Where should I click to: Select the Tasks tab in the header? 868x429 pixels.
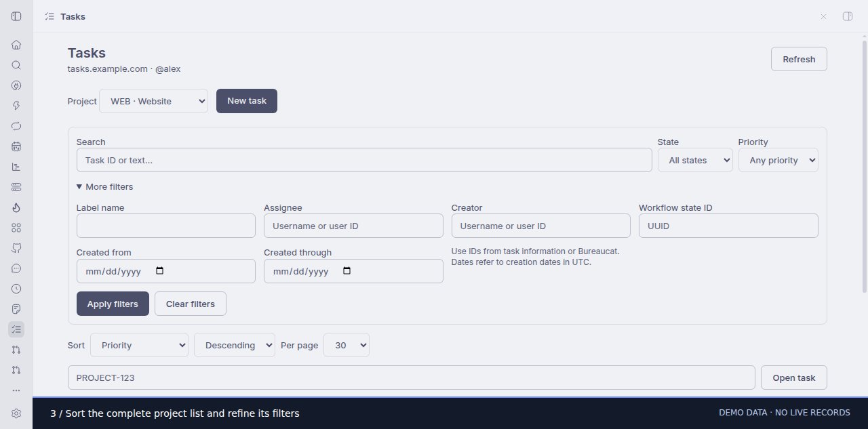tap(65, 16)
